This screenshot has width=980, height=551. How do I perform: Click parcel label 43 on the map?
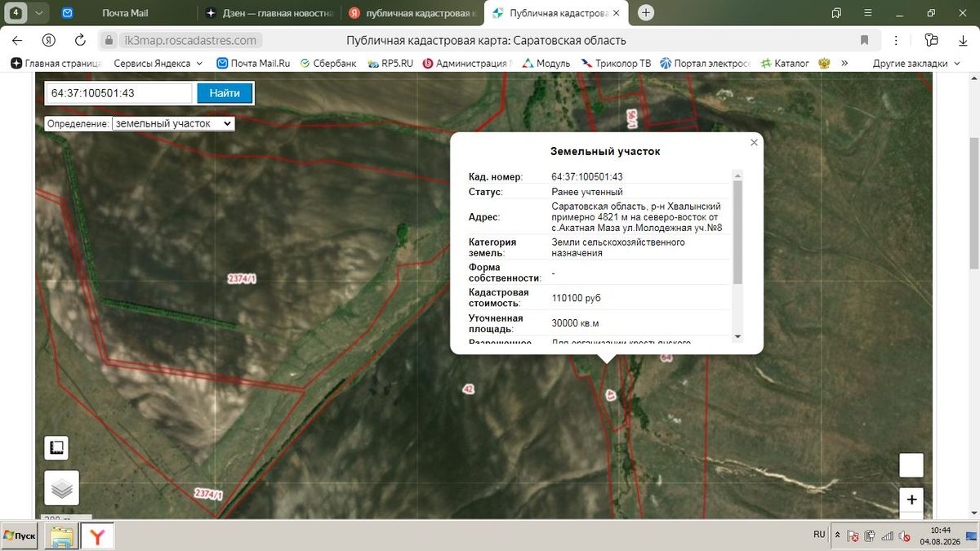610,395
